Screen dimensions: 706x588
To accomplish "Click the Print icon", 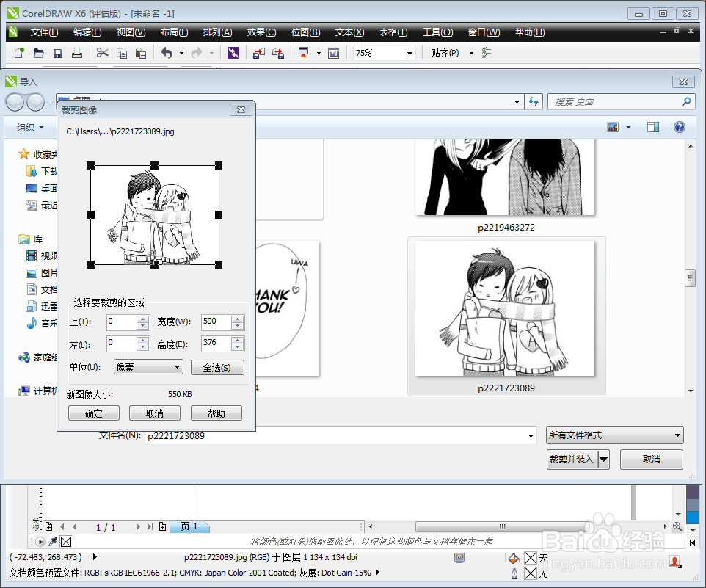I will point(77,53).
